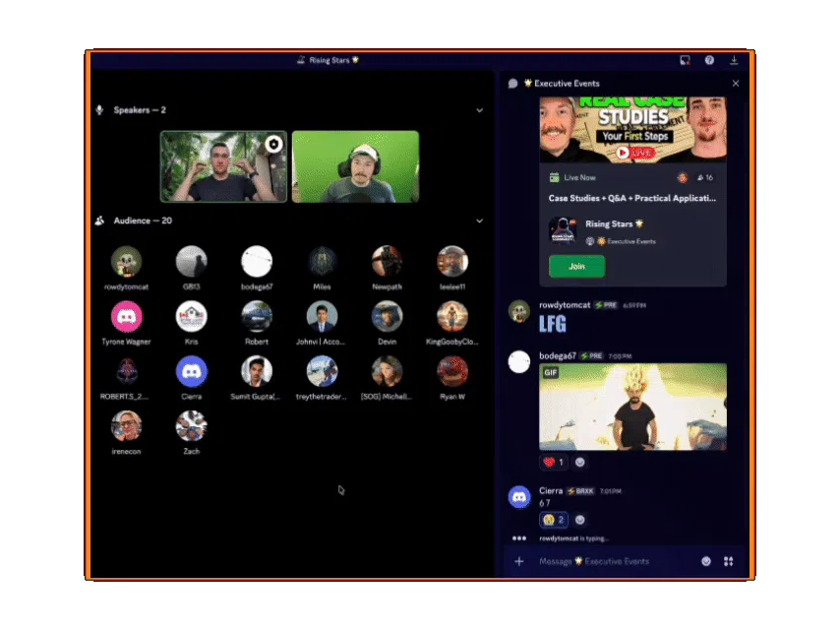Click Cierra's avatar next to chat message

coord(519,497)
